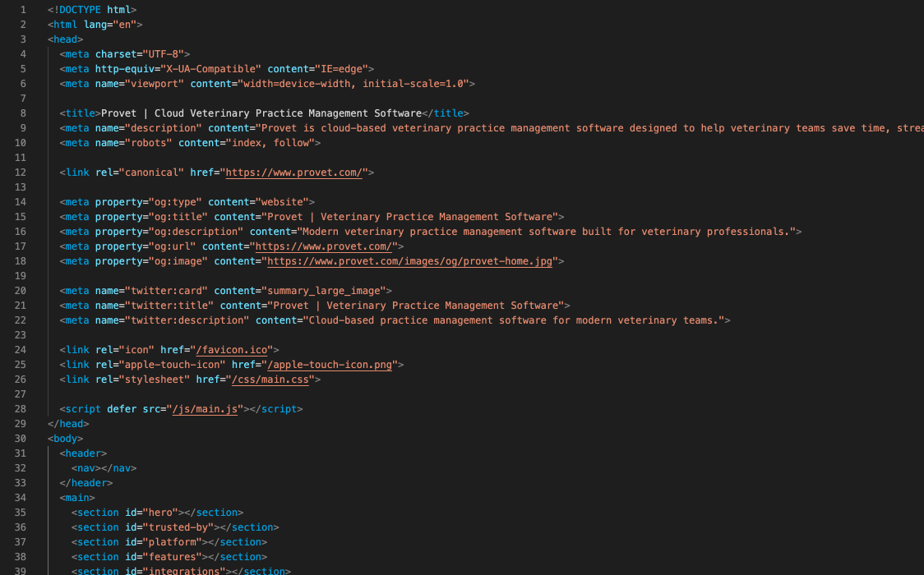Viewport: 924px width, 575px height.
Task: Click the "summary_large_image" content value
Action: pyautogui.click(x=324, y=291)
